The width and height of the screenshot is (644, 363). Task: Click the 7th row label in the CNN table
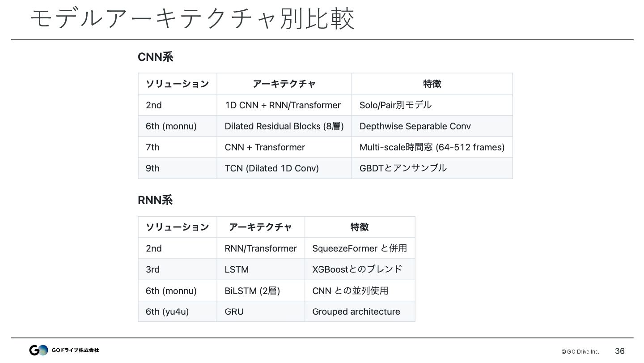pos(153,147)
